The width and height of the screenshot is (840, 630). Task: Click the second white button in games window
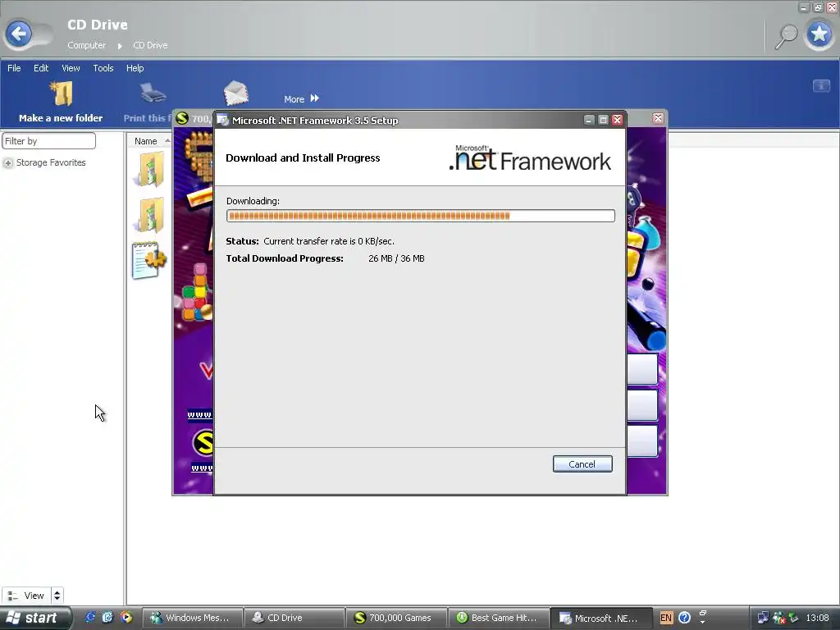[x=641, y=405]
